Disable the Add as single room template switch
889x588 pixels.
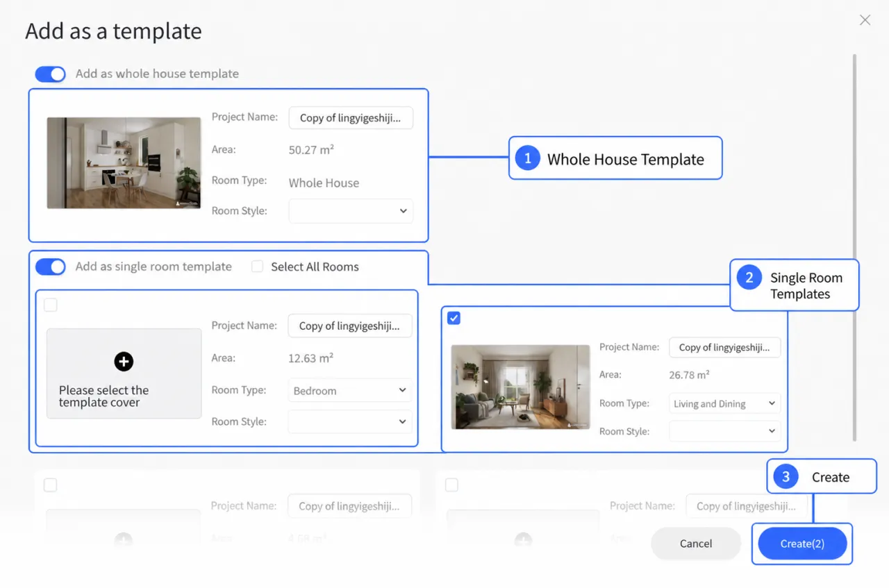pos(50,267)
